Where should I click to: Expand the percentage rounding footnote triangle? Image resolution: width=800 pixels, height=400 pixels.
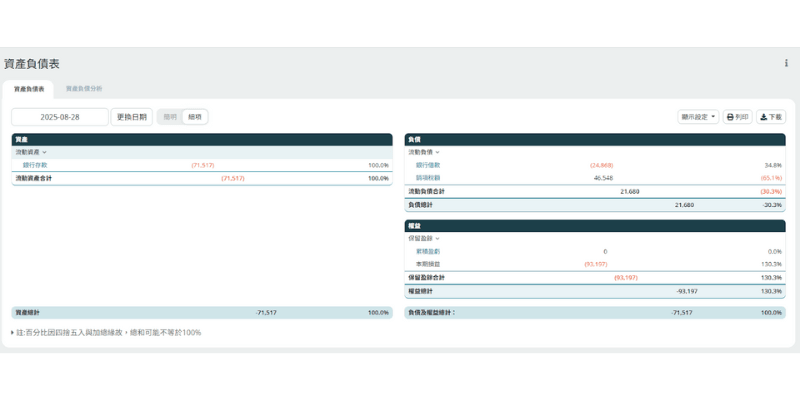point(12,332)
